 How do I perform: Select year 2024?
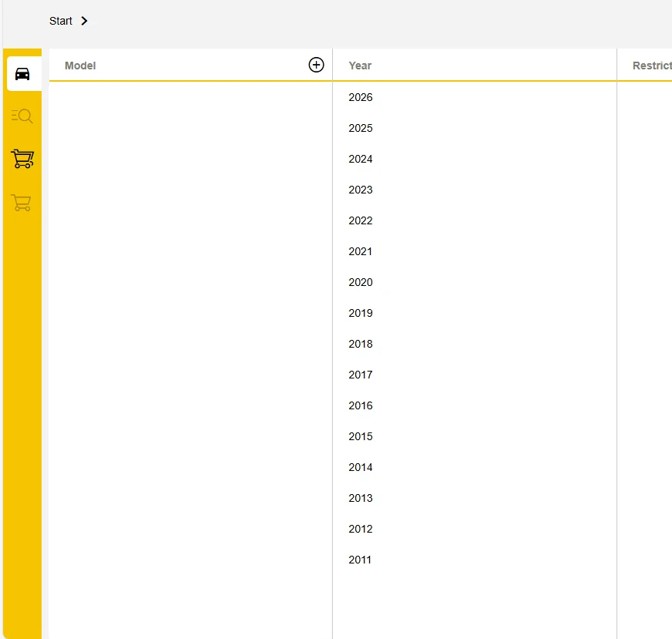361,159
